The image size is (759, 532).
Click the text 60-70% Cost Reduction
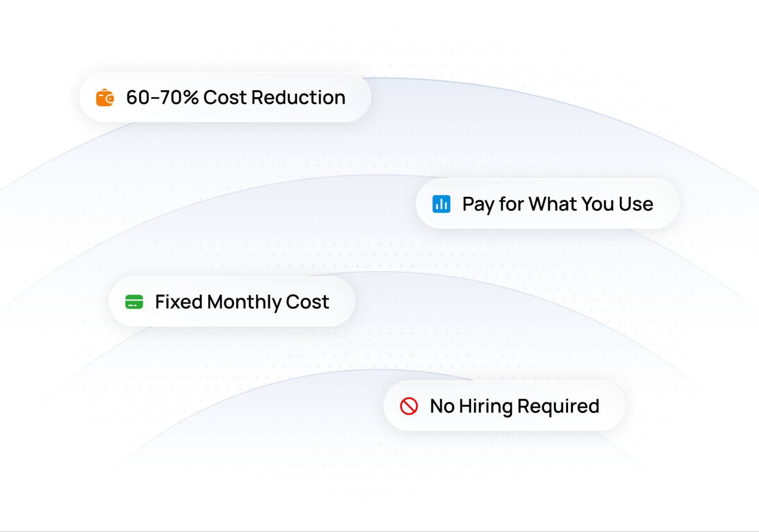(x=235, y=97)
